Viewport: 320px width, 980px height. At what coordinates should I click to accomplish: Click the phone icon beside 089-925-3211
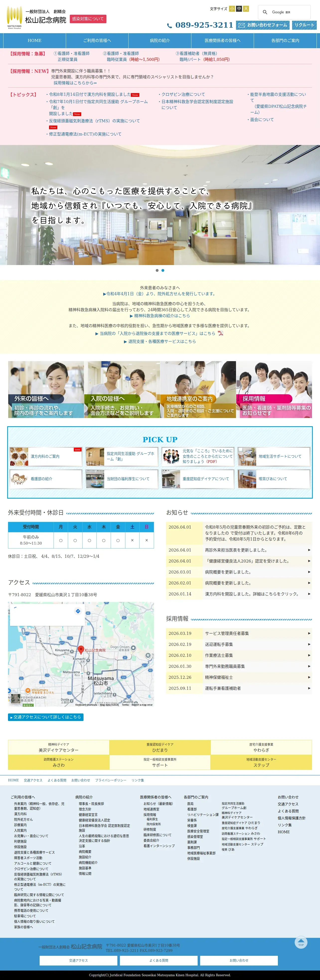coord(169,25)
